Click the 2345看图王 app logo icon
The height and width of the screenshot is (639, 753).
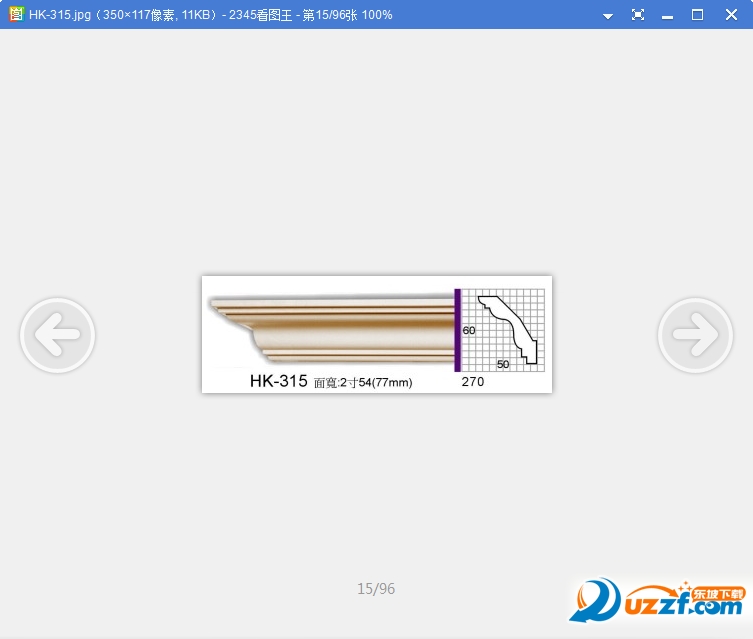point(16,14)
